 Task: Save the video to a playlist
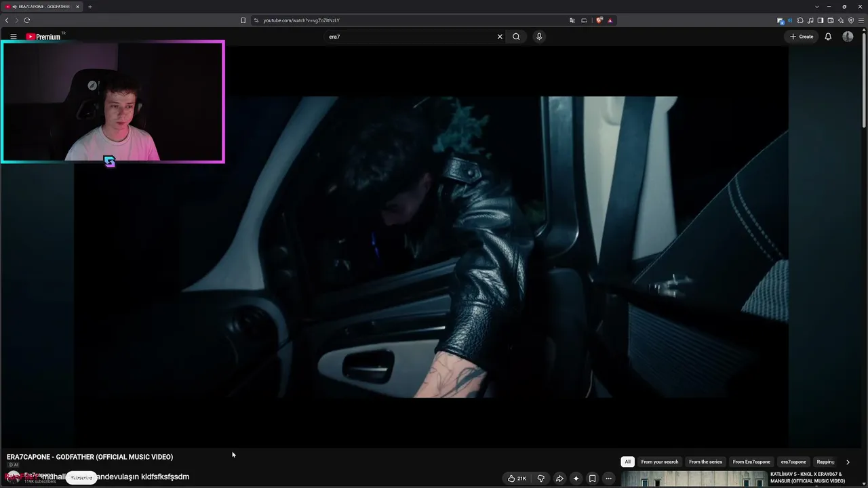(592, 479)
